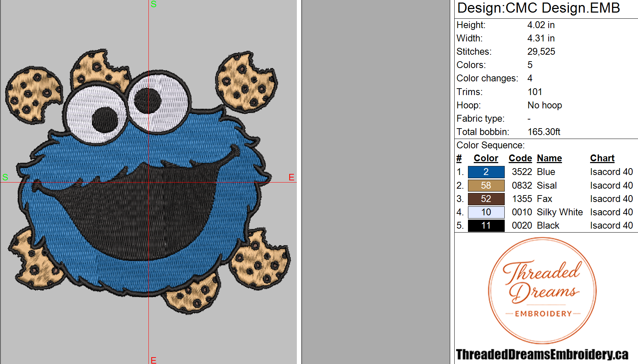Click the Hoop value No hoop
638x364 pixels.
[x=545, y=105]
